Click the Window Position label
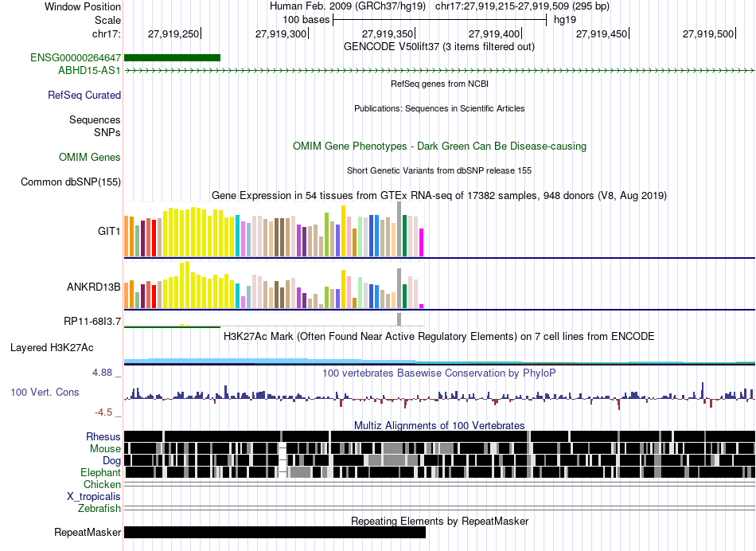Viewport: 756px width, 551px height. 83,6
